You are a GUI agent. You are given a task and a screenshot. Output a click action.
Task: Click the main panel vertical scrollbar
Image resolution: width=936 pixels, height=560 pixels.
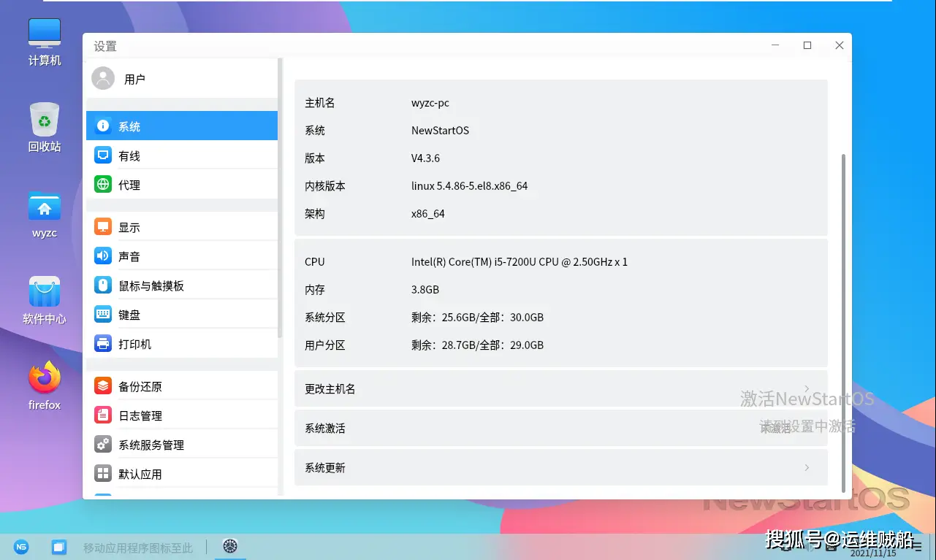(844, 322)
